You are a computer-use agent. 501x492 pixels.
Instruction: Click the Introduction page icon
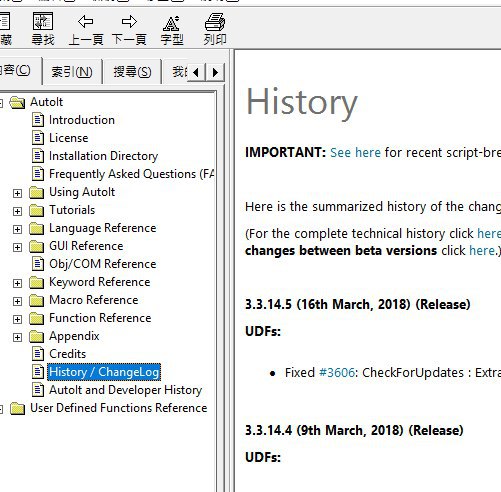click(x=38, y=120)
